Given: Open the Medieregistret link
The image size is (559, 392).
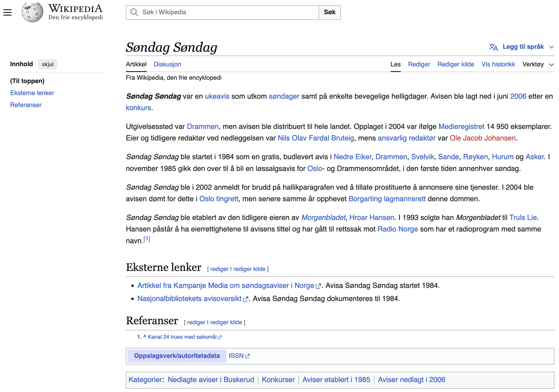Looking at the screenshot, I should click(461, 126).
